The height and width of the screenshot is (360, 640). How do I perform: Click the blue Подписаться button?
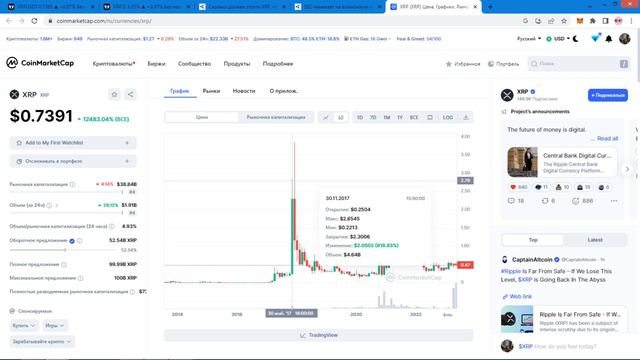[608, 95]
